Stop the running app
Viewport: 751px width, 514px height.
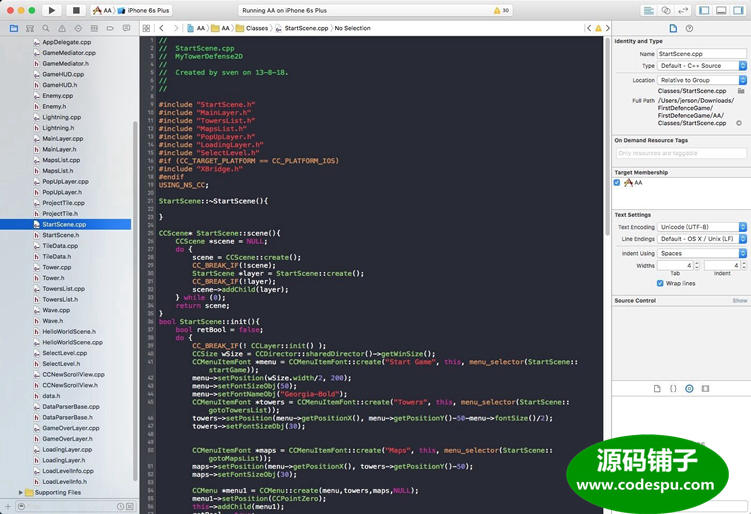coord(76,10)
